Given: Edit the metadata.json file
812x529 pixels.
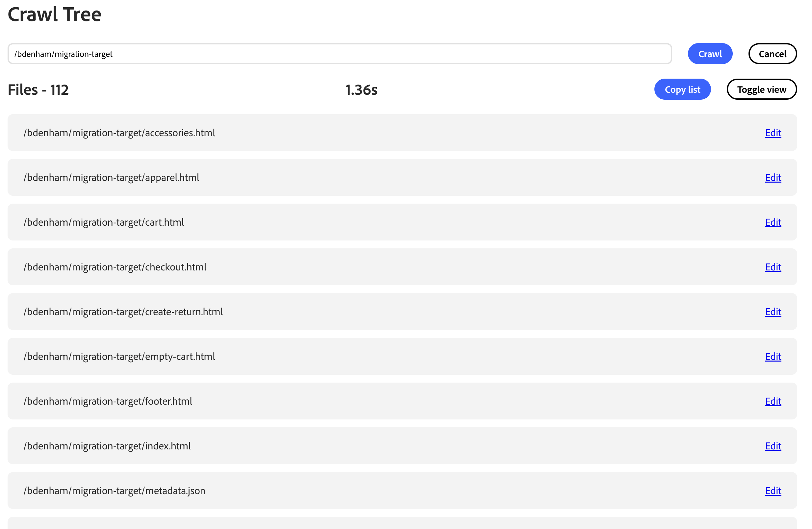Looking at the screenshot, I should 773,491.
